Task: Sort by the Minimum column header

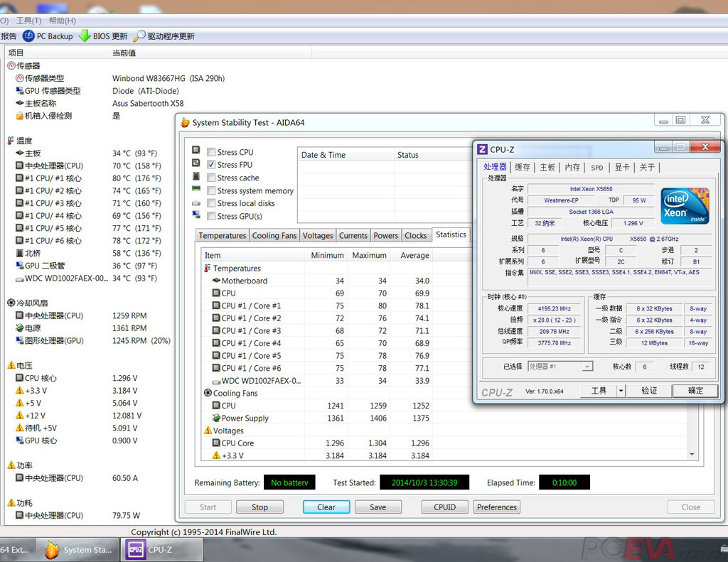Action: (327, 255)
